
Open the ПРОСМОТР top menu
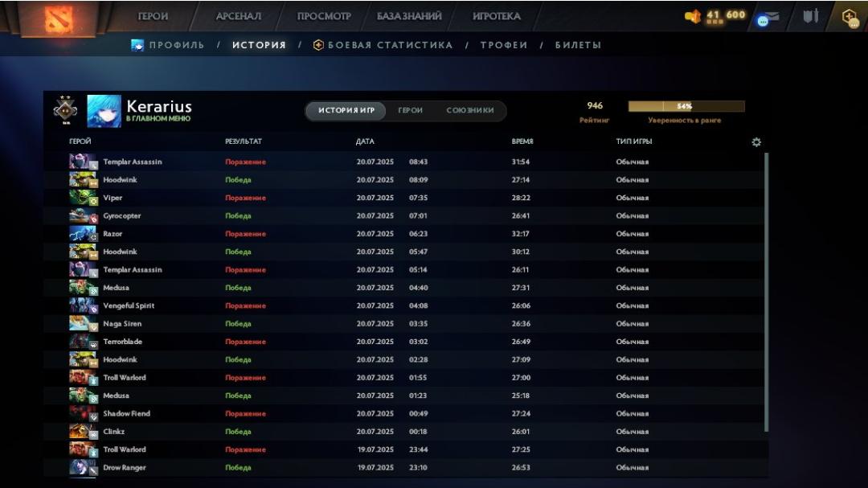[324, 16]
